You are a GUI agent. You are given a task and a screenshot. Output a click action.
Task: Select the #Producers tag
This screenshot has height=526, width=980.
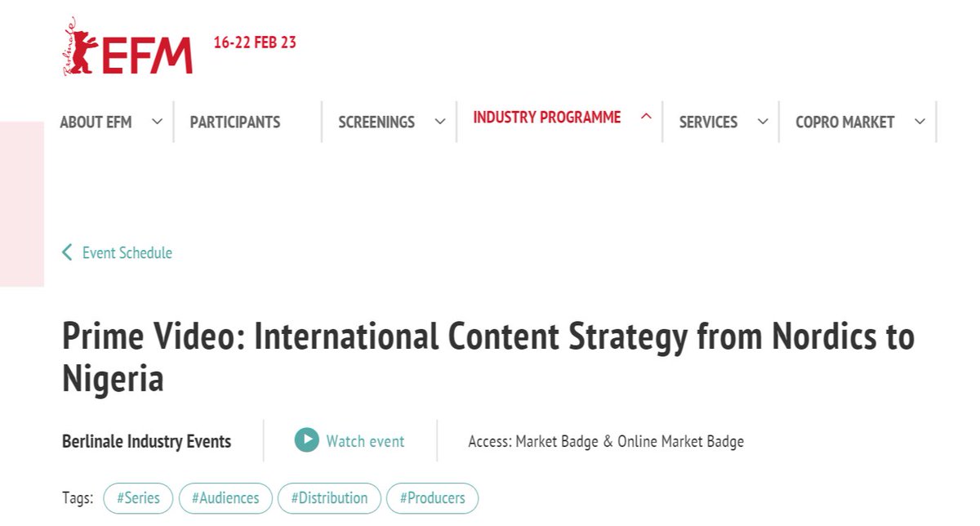tap(433, 497)
